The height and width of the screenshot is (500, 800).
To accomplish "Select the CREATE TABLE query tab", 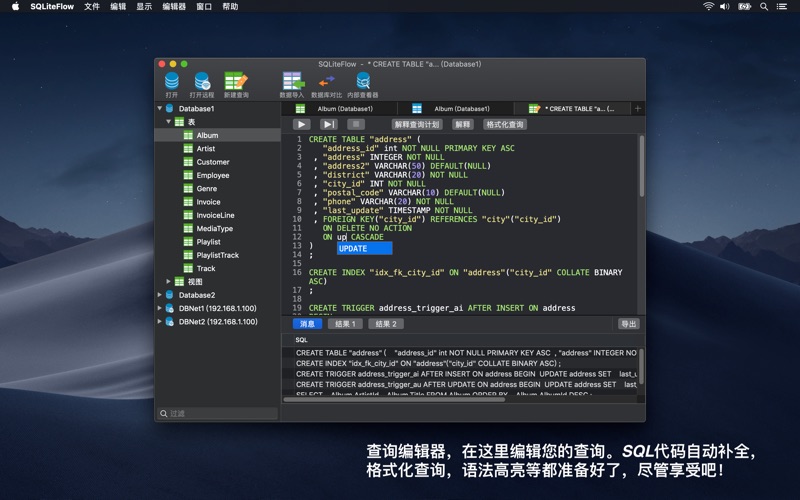I will click(572, 109).
